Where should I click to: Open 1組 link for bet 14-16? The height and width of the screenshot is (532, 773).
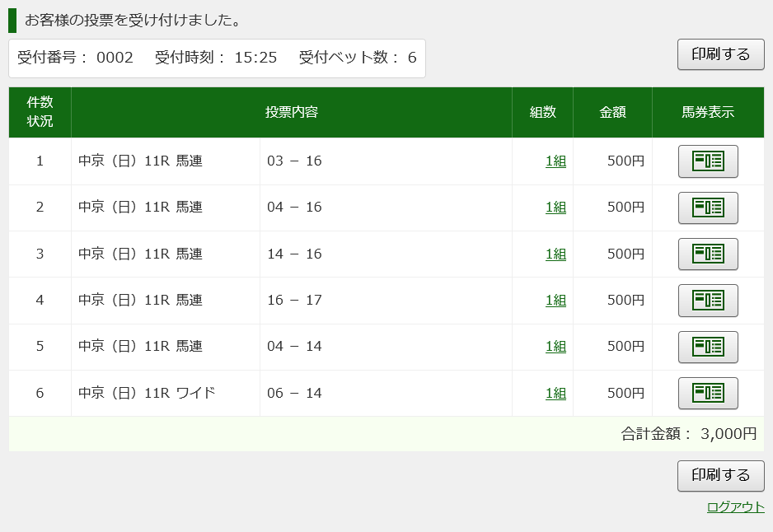pyautogui.click(x=555, y=254)
